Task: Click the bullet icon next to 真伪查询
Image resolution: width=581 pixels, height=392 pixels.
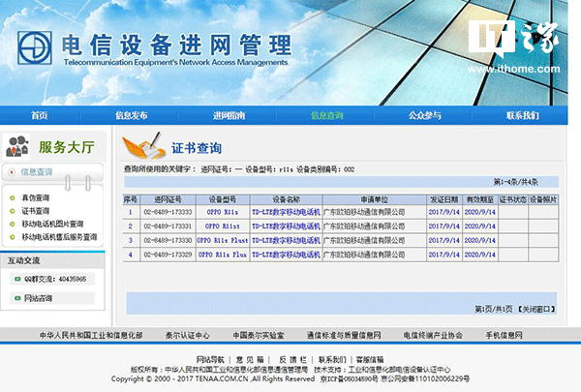Action: pos(13,197)
